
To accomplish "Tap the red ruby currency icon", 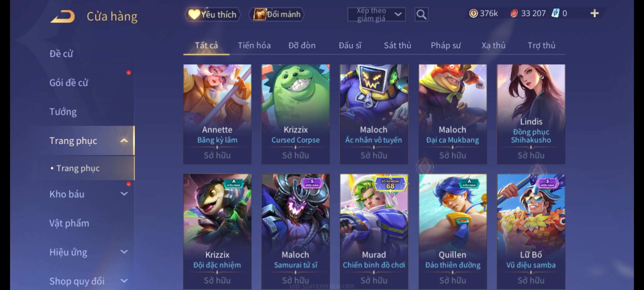I will [514, 13].
